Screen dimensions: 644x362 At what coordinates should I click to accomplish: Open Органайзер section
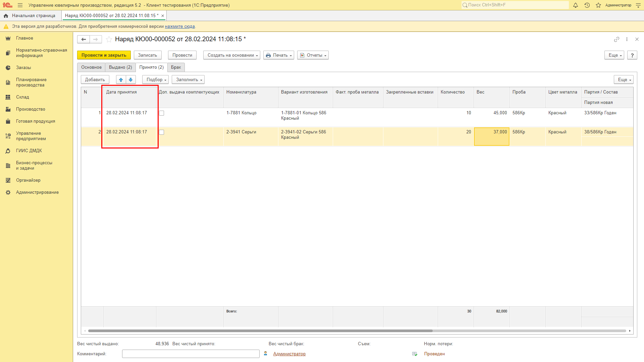point(28,180)
